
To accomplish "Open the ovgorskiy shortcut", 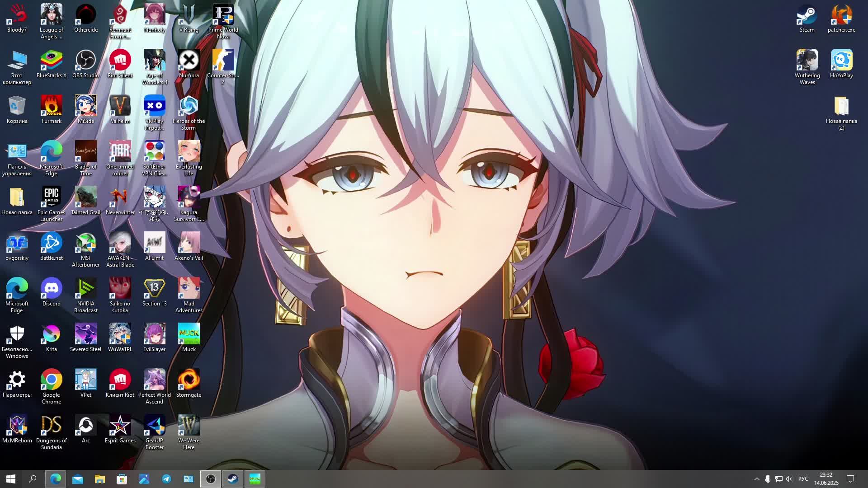I will [17, 247].
